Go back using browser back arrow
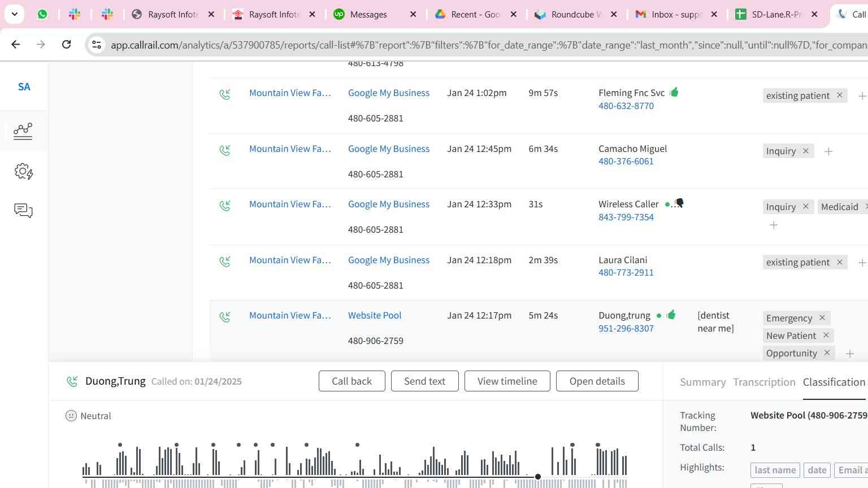 coord(16,44)
